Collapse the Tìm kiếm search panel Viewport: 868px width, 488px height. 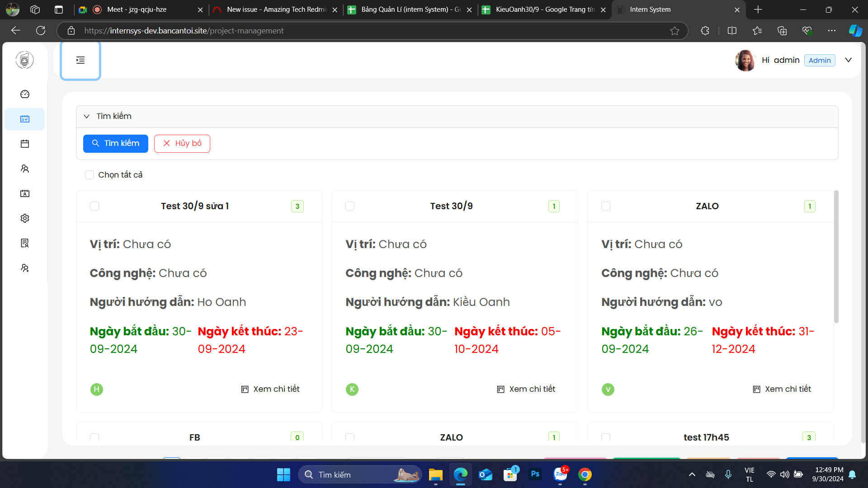87,116
